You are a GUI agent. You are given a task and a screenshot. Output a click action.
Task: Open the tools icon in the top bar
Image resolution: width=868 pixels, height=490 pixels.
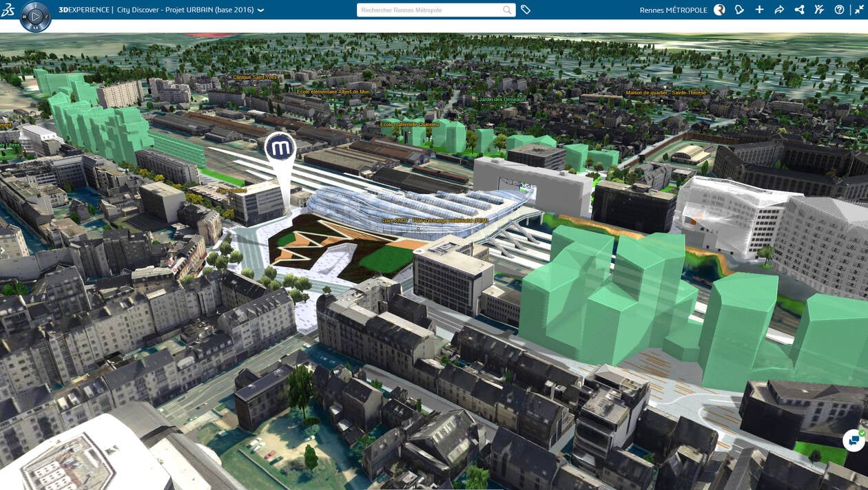[819, 10]
